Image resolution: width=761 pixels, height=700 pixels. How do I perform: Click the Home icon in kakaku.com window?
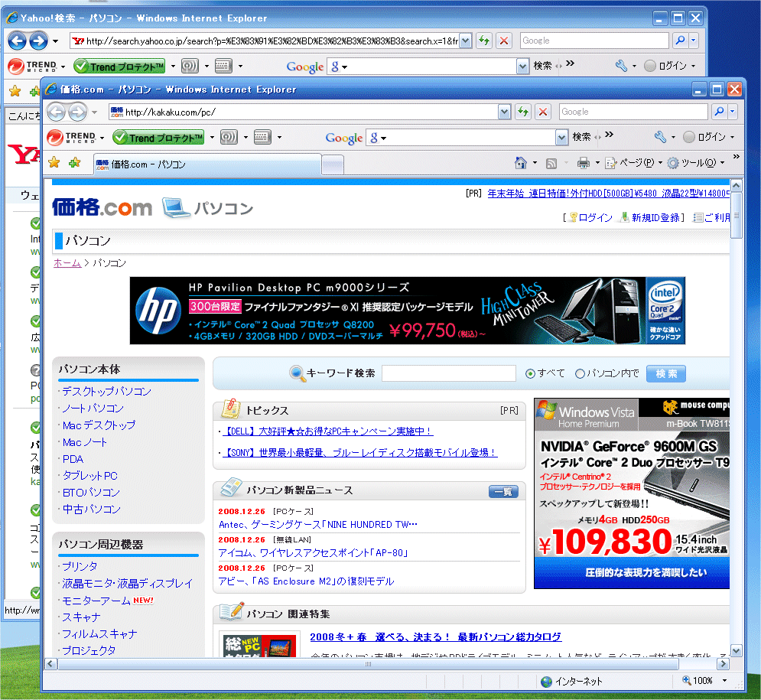pos(521,163)
